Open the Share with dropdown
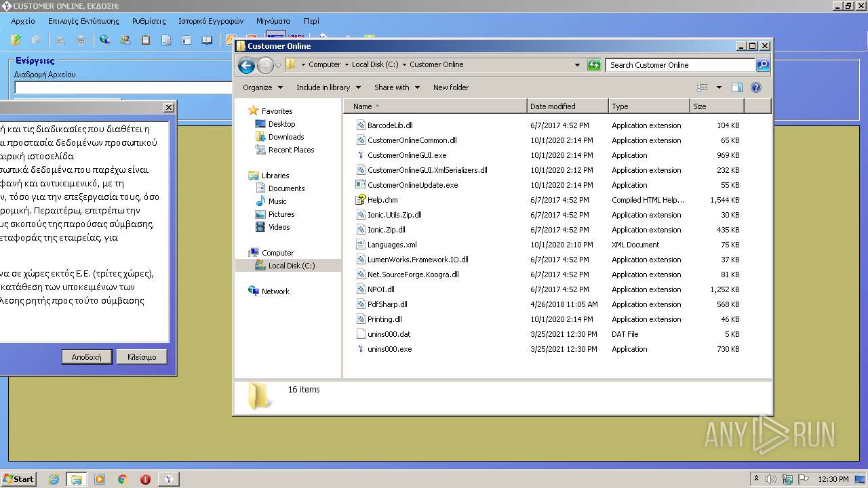The height and width of the screenshot is (488, 868). [x=397, y=87]
